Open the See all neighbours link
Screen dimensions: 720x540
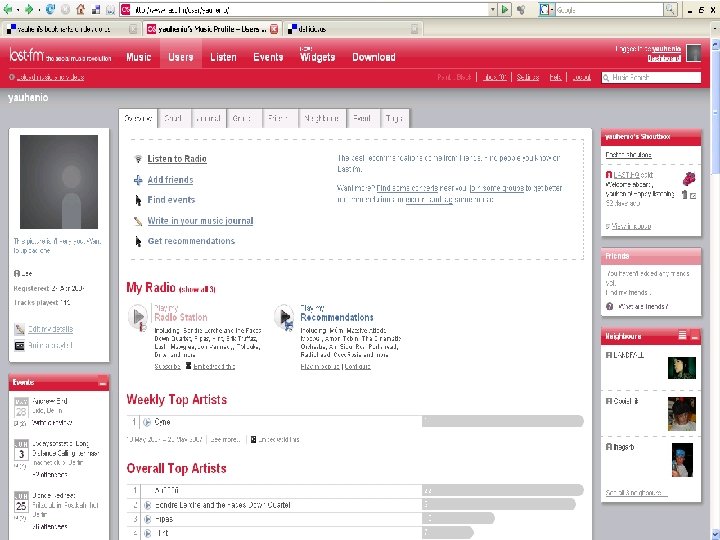(636, 493)
